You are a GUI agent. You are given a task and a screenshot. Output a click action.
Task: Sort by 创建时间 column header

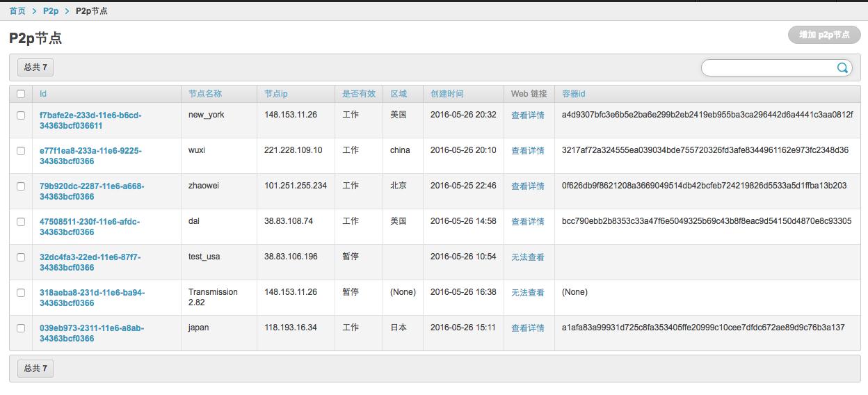(447, 94)
